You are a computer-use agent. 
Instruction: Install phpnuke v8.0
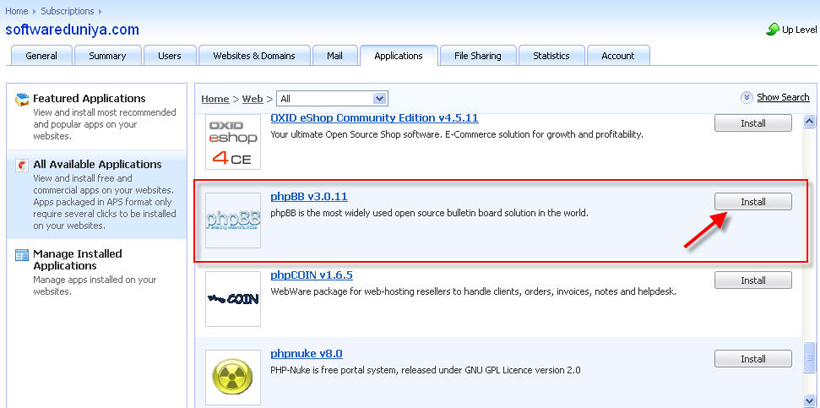click(753, 359)
